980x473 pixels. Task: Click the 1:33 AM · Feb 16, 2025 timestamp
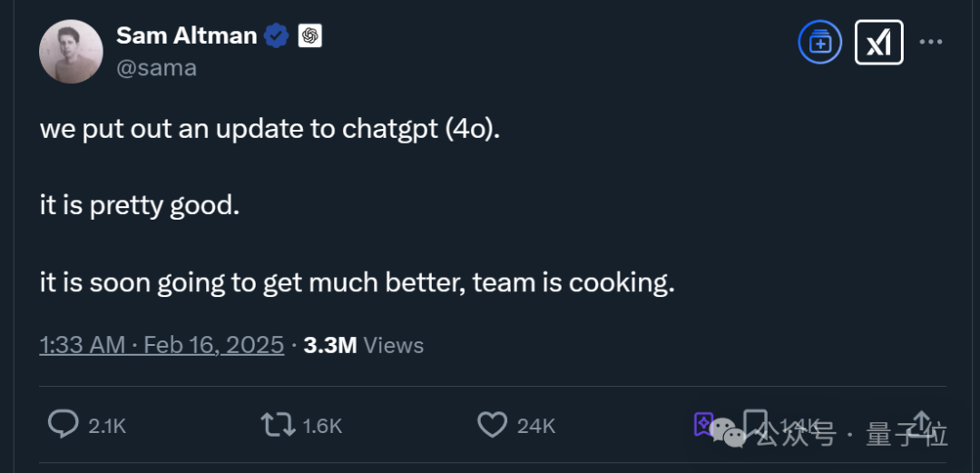point(162,345)
